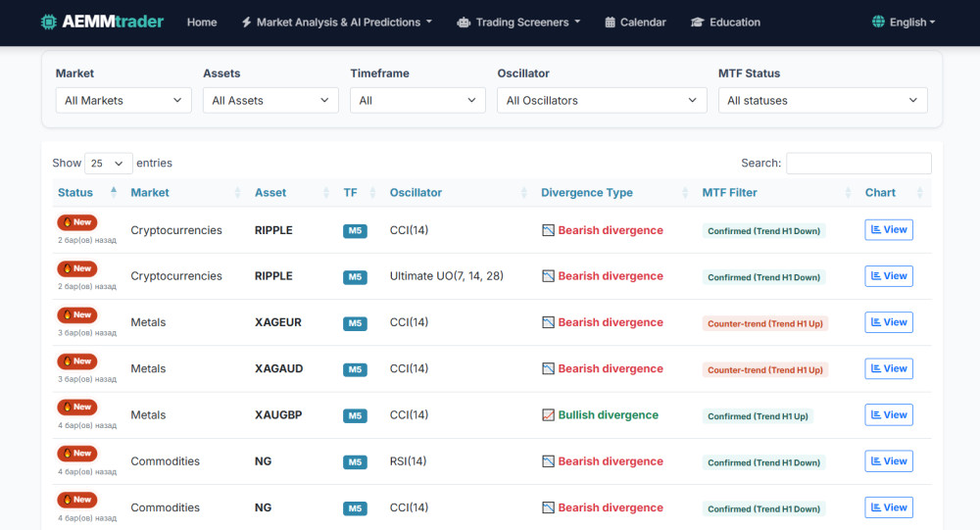This screenshot has width=980, height=530.
Task: Click the bearish divergence icon in the XAGEUR row
Action: click(x=548, y=322)
